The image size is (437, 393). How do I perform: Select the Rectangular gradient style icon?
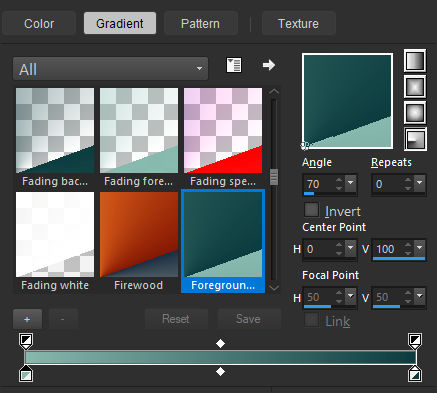coord(415,87)
